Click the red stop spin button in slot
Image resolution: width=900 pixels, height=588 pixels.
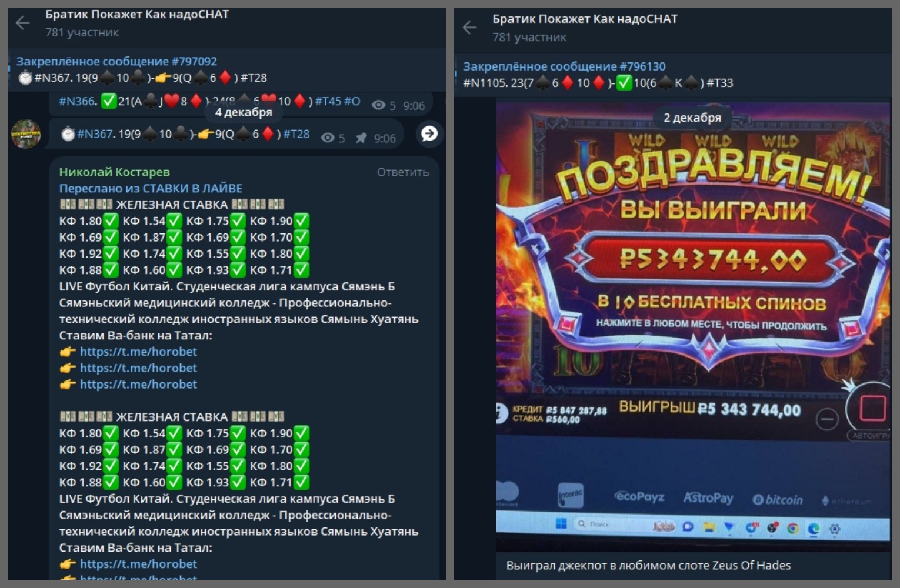(x=872, y=408)
